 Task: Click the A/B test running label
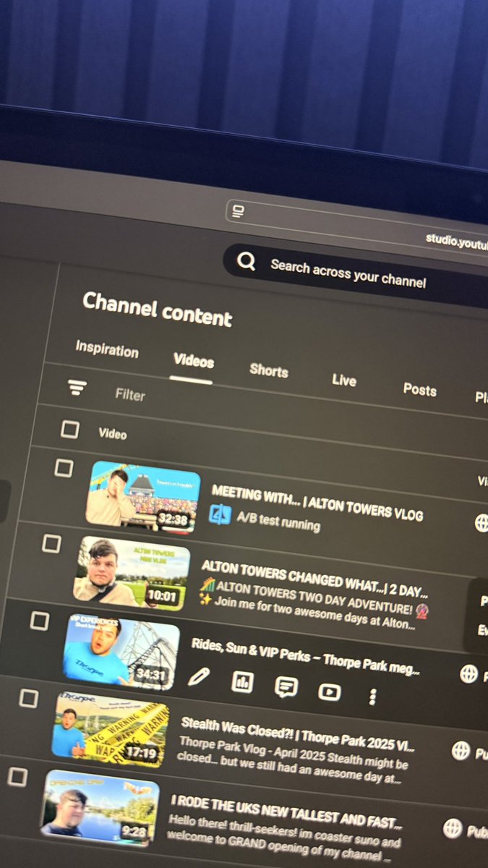click(x=278, y=521)
